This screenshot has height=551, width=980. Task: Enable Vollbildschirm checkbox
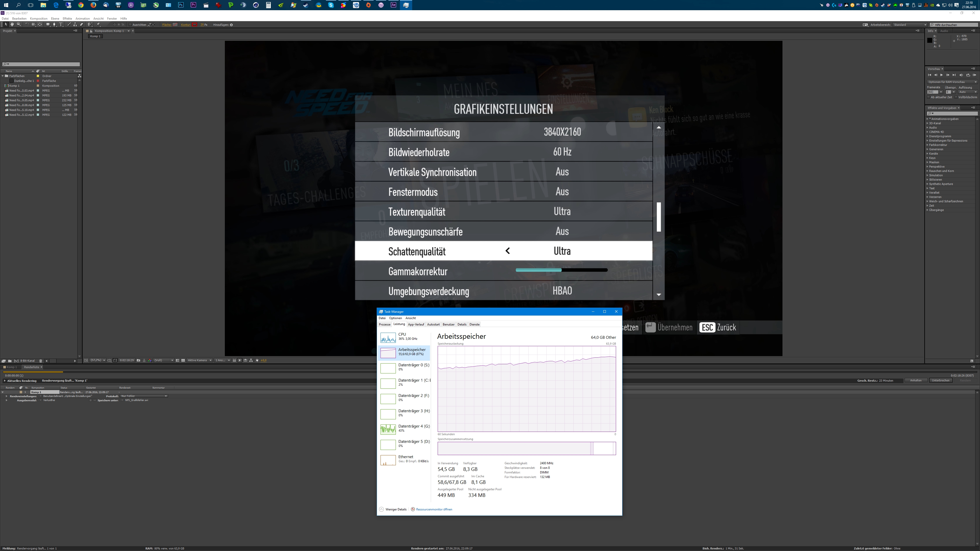pos(956,97)
